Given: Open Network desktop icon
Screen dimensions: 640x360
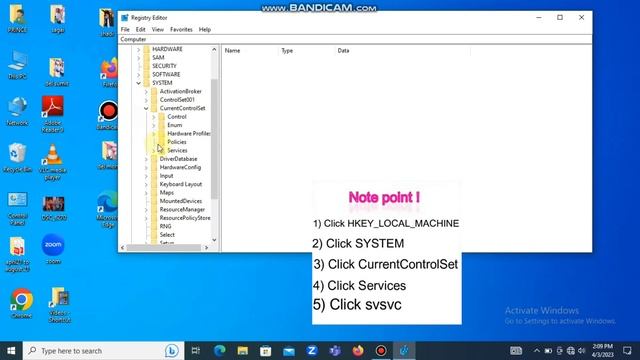Looking at the screenshot, I should (x=17, y=111).
